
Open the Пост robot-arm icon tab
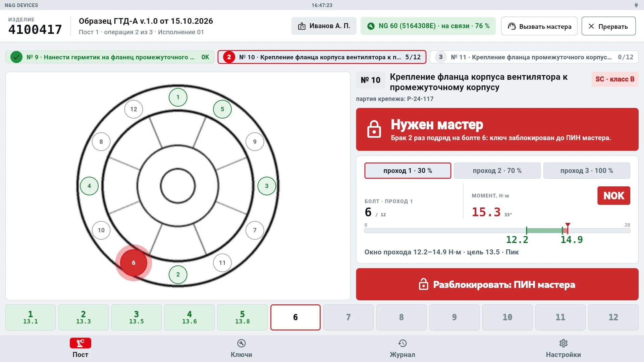coord(80,343)
